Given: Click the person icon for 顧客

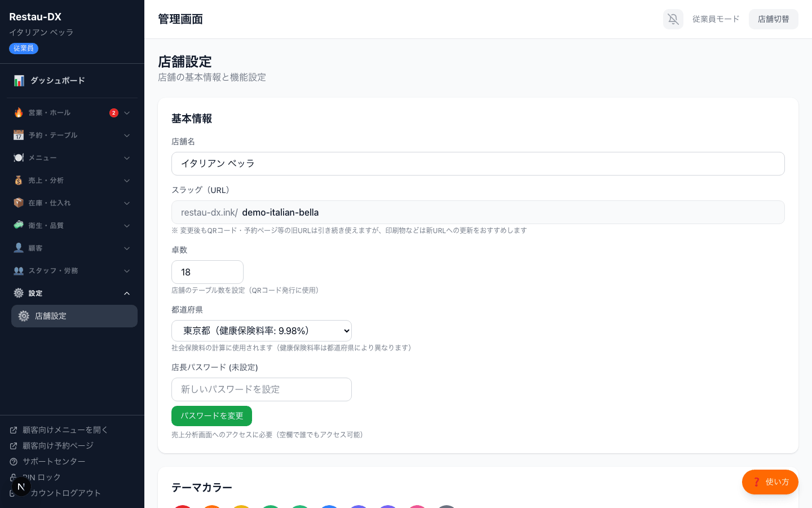Looking at the screenshot, I should 19,248.
